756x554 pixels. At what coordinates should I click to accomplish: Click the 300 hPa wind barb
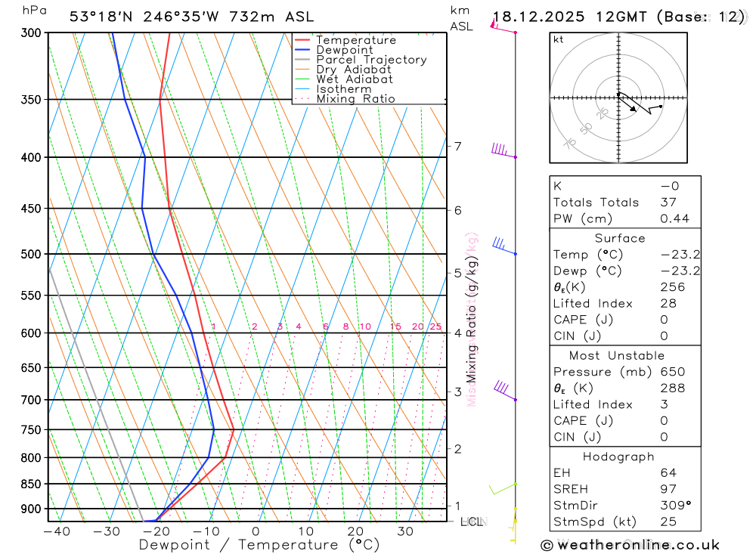click(x=503, y=26)
